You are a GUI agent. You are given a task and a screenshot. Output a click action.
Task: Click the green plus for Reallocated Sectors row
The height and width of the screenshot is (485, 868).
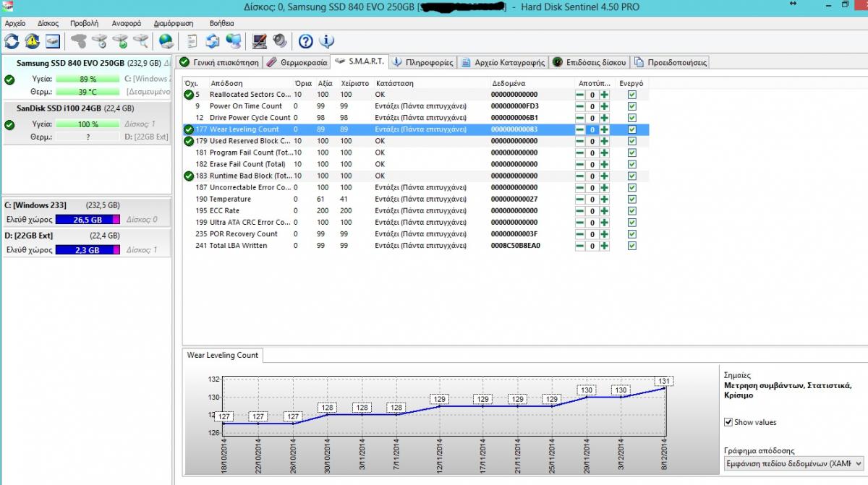tap(605, 95)
